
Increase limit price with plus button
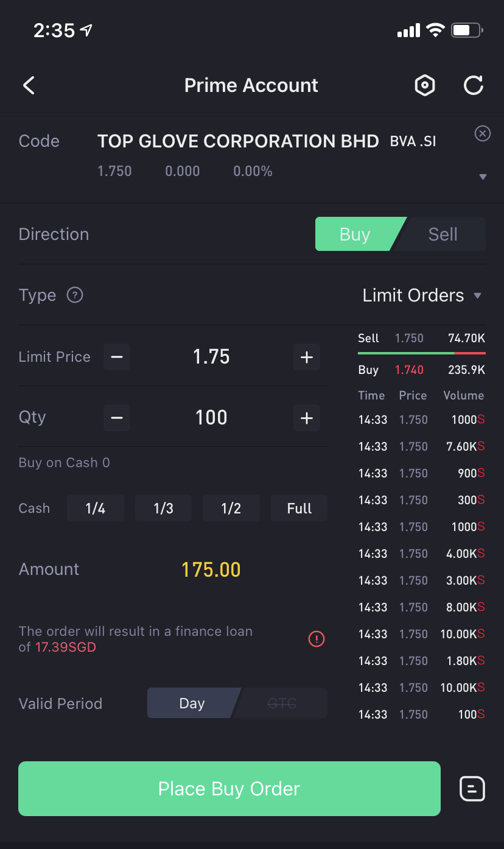click(307, 357)
